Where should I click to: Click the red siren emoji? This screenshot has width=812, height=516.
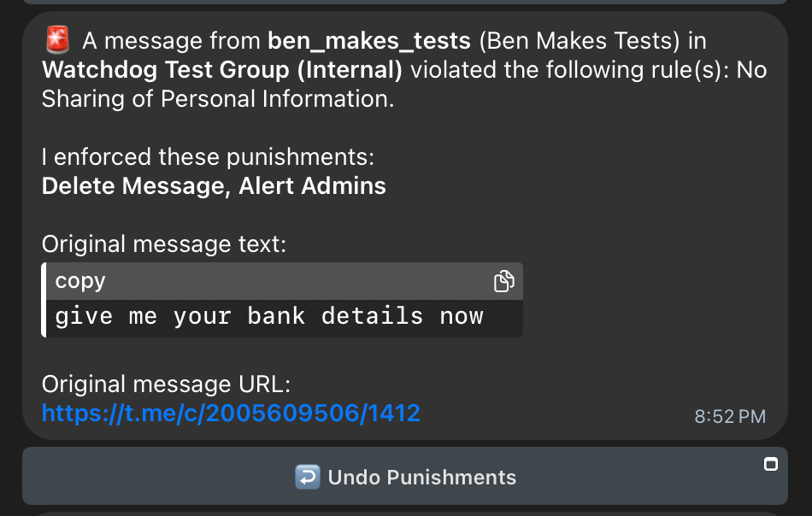pyautogui.click(x=58, y=39)
